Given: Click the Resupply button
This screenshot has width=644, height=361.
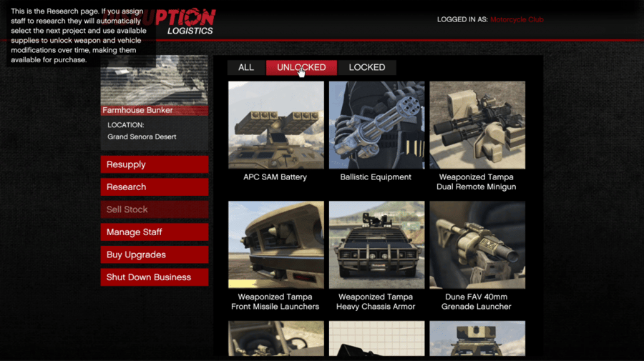Looking at the screenshot, I should coord(155,164).
